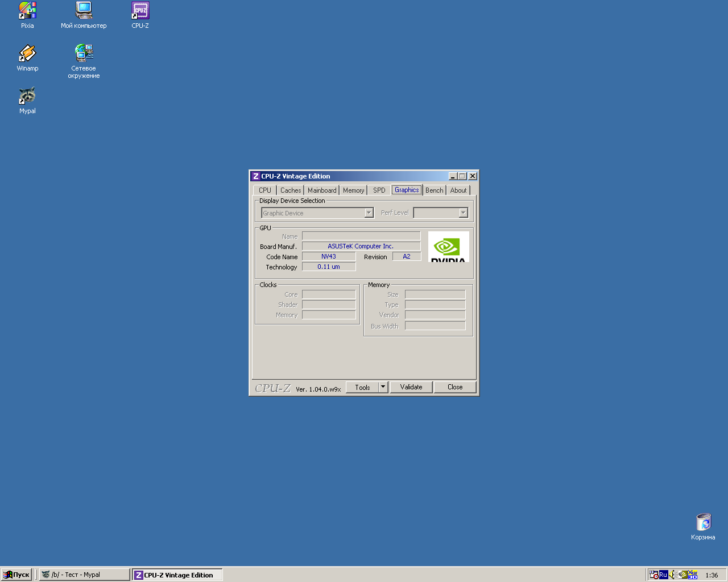
Task: Click the system clock showing 1:36
Action: (712, 575)
